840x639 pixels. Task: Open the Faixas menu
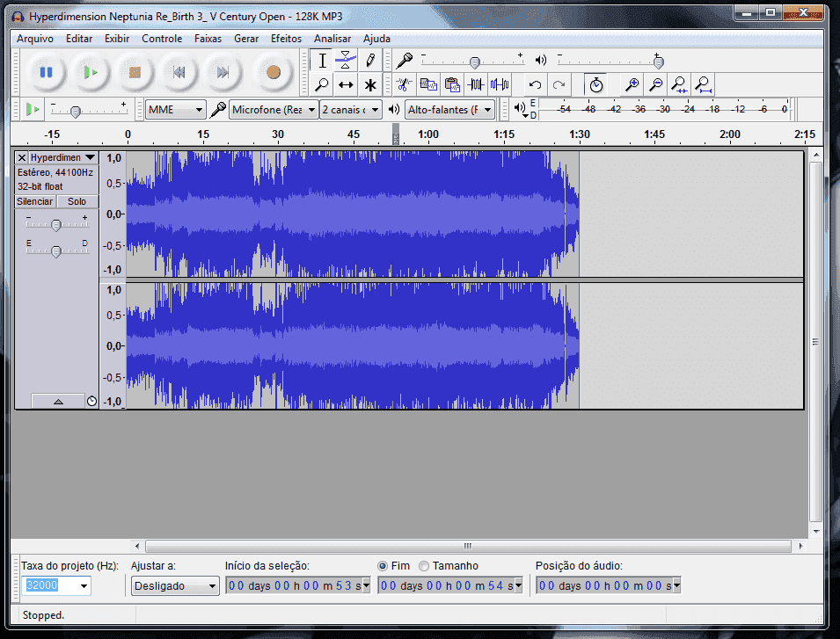[x=208, y=39]
